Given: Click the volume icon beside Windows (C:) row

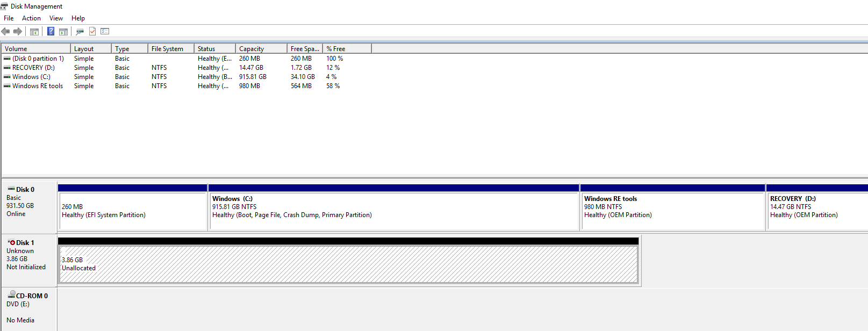Looking at the screenshot, I should [7, 77].
